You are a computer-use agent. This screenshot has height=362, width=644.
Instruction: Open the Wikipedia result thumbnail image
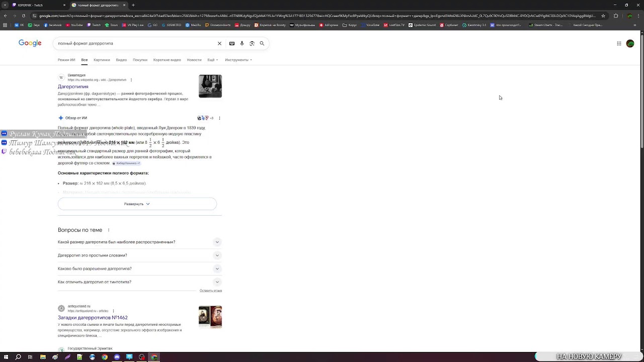point(210,86)
